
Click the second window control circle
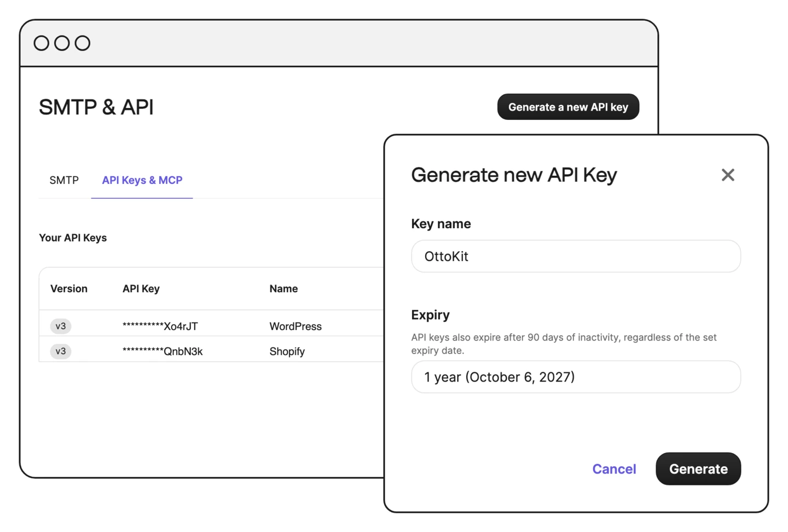(x=62, y=43)
